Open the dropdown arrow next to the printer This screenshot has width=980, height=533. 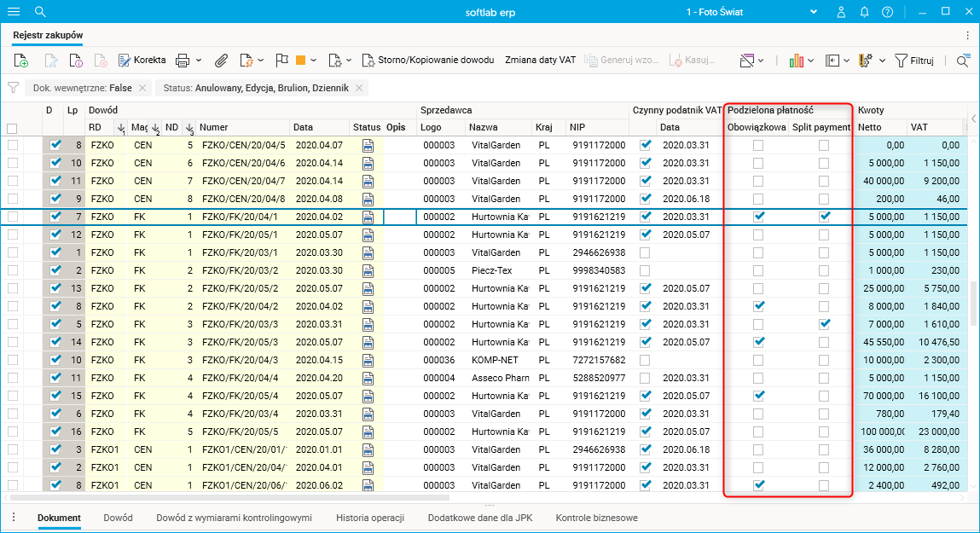coord(199,61)
